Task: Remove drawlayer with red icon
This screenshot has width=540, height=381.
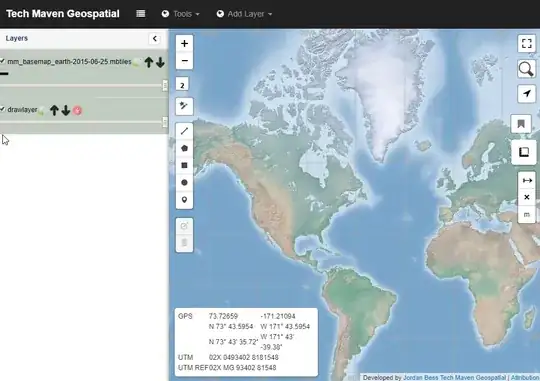Action: tap(77, 110)
